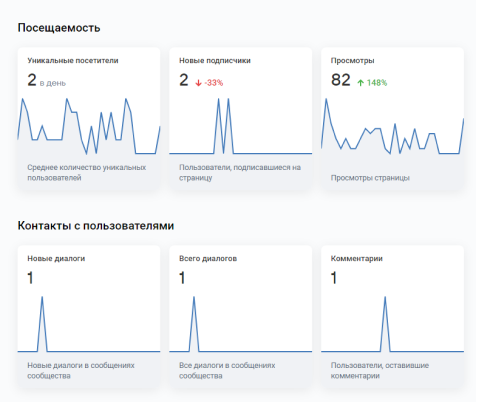Click the Новые диалоги spike chart

[89, 324]
